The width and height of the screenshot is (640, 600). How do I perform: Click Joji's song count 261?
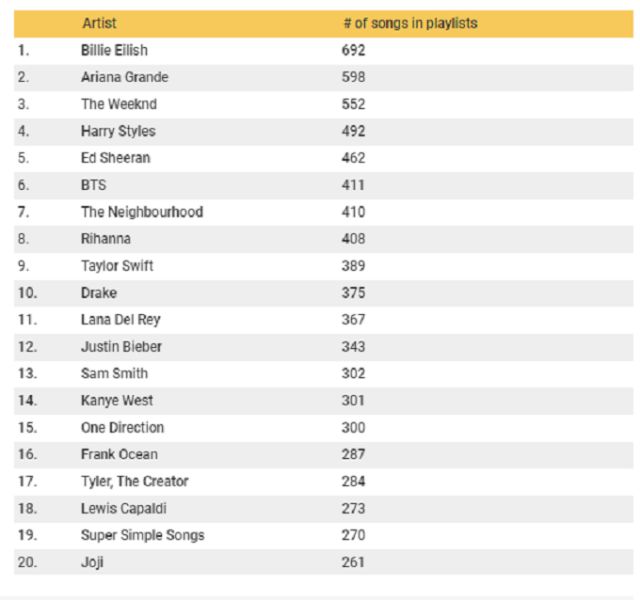(x=353, y=563)
